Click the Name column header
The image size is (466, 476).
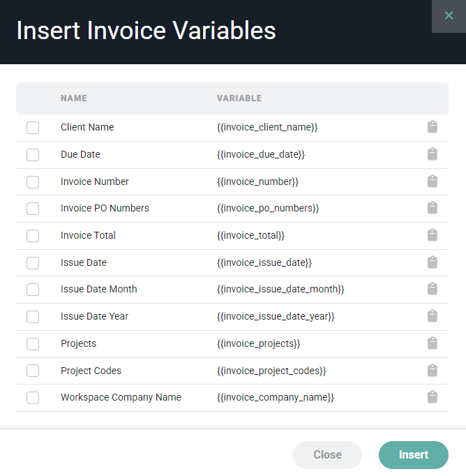73,98
